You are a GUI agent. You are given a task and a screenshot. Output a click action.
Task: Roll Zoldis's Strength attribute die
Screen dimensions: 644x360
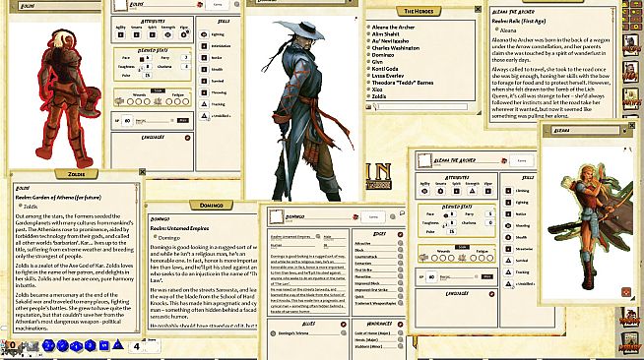[x=167, y=34]
